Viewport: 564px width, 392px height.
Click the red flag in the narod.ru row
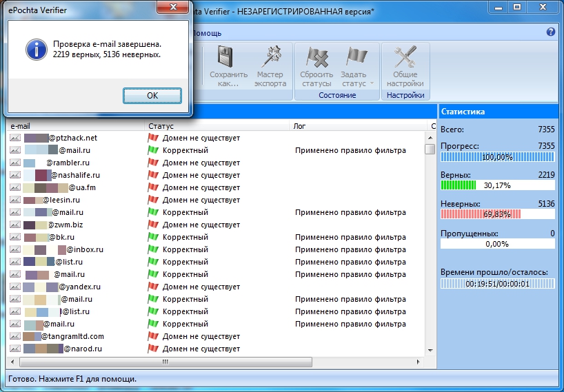click(153, 349)
